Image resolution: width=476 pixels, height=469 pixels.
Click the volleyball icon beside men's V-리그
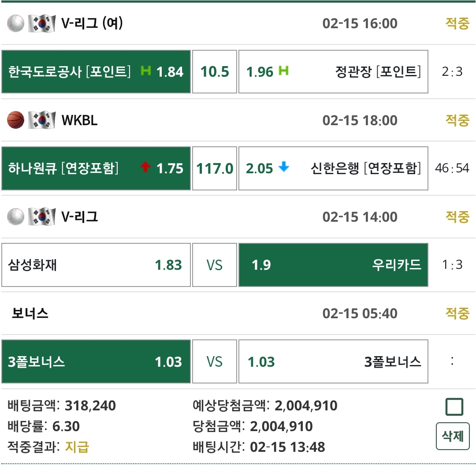click(16, 217)
